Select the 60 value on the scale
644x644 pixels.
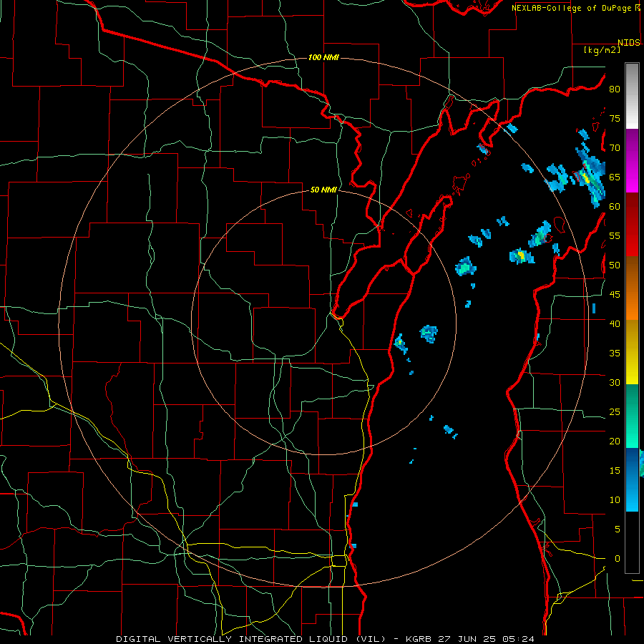pos(615,207)
